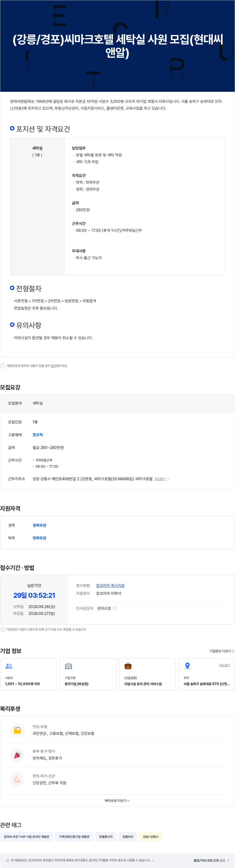Click the 휴무·휴가·행사 party icon

coord(18,755)
